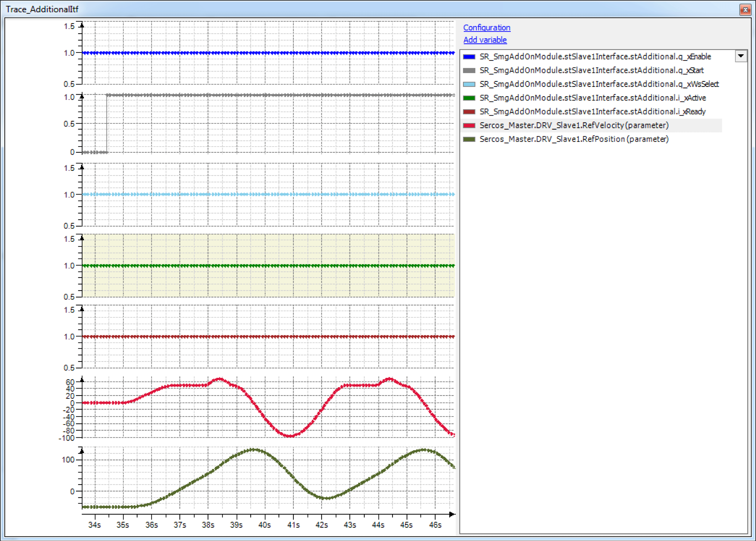Select the stAdditional.q_xEnable variable entry

(x=595, y=57)
